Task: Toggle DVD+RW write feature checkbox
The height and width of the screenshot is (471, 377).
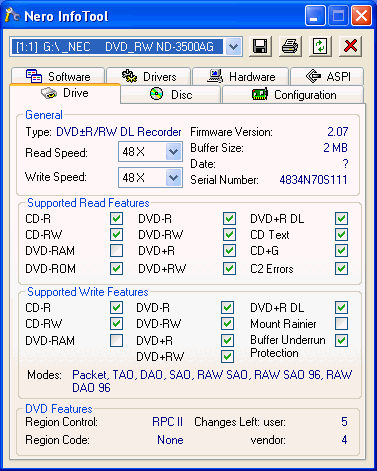Action: [x=227, y=356]
